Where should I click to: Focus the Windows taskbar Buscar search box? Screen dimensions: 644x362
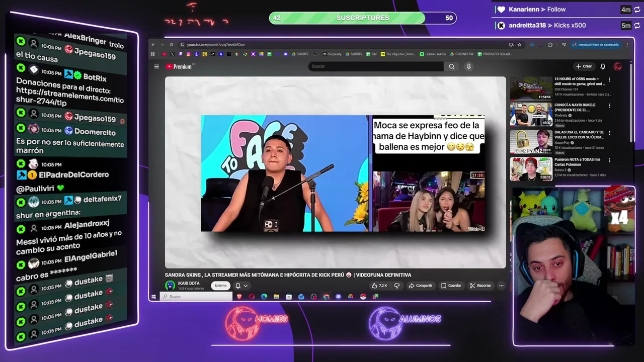pyautogui.click(x=196, y=297)
